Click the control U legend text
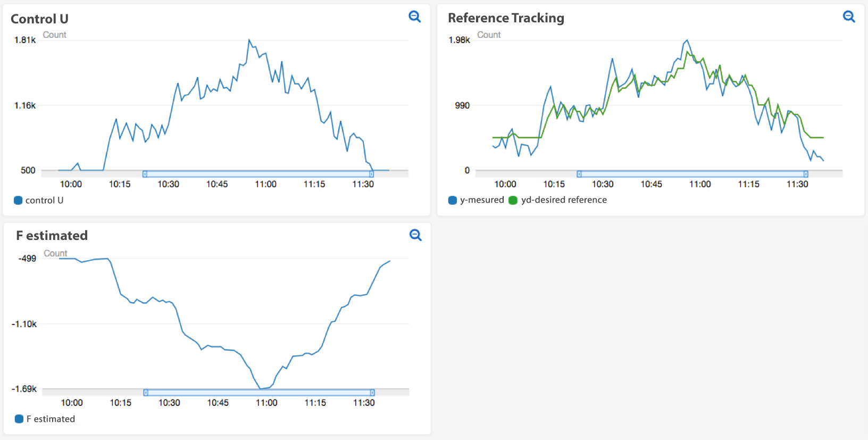 tap(44, 200)
